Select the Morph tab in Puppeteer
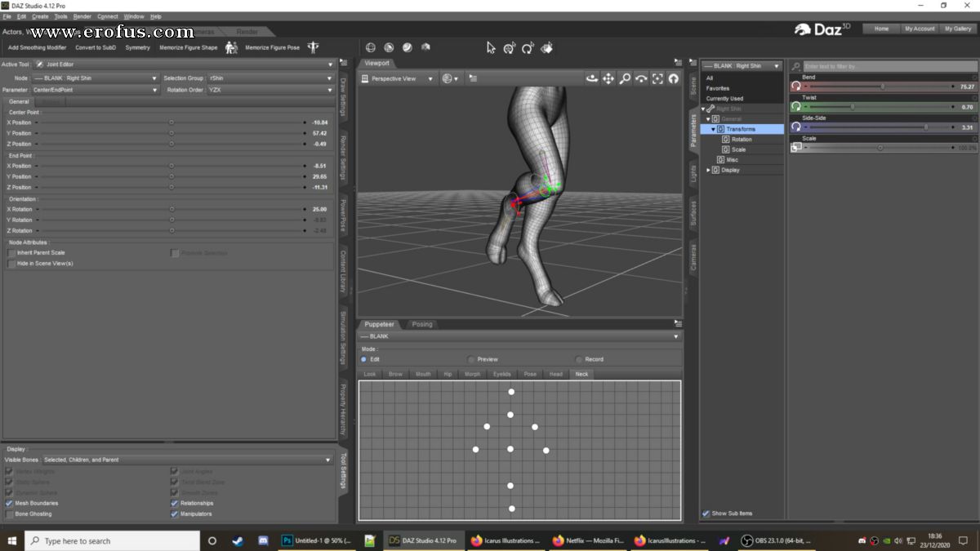 click(x=473, y=374)
